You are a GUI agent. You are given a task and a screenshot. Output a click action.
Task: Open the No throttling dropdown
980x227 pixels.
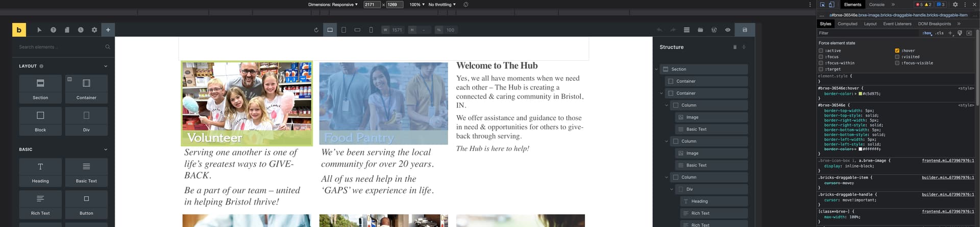coord(442,5)
